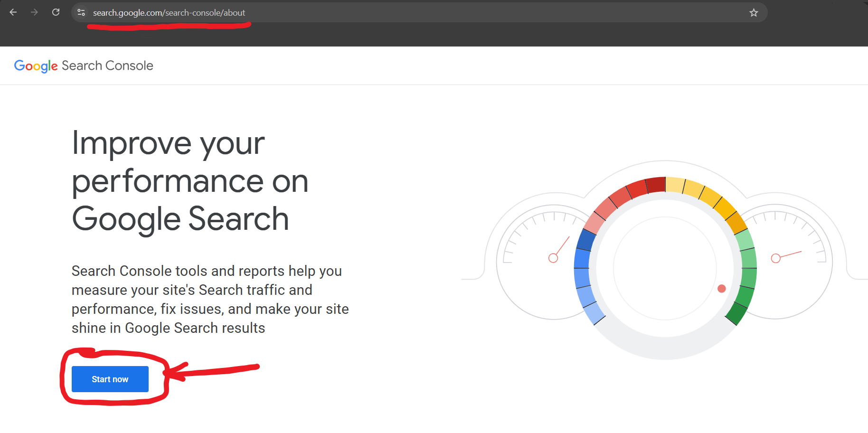Open the site information panel from the omnibox
The image size is (868, 433).
tap(81, 12)
